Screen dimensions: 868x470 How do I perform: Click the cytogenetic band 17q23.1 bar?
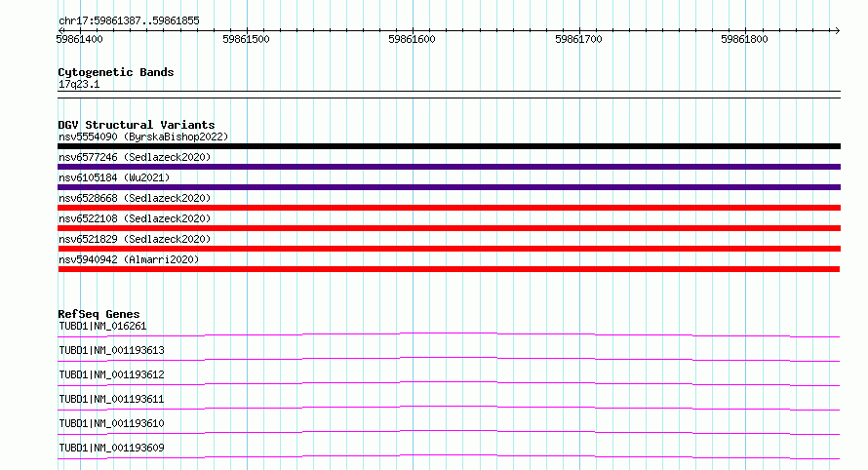coord(449,95)
